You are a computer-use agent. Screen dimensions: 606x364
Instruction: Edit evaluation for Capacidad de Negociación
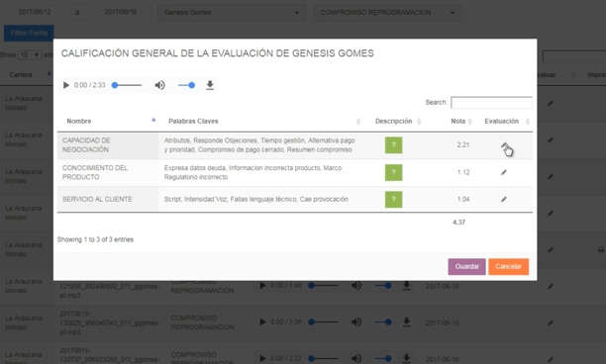tap(504, 145)
